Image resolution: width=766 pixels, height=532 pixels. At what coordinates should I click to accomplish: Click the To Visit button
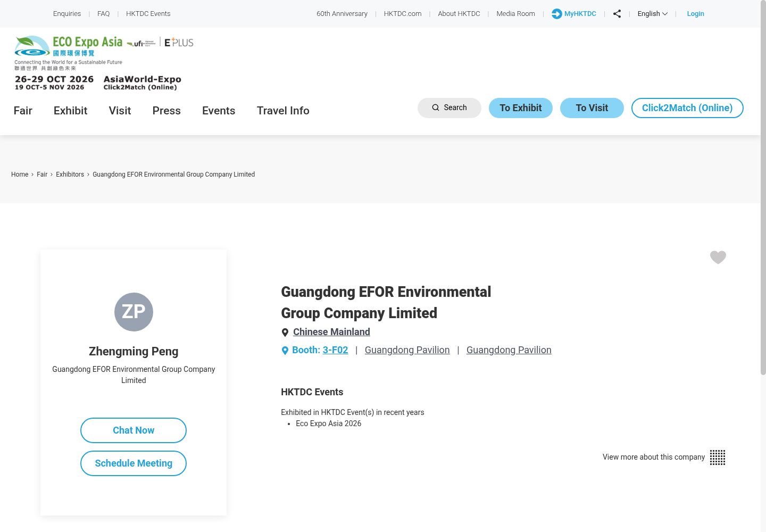click(x=592, y=108)
